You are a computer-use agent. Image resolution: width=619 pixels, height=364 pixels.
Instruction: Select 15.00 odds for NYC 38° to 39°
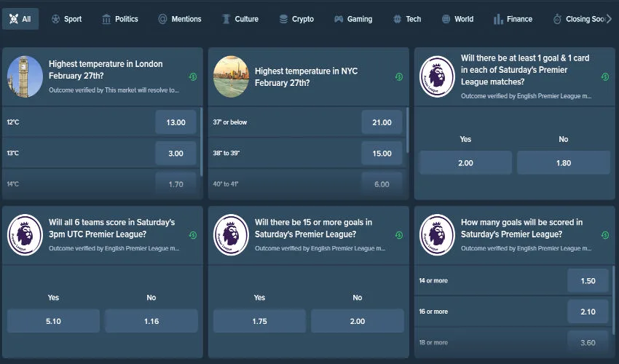(382, 153)
